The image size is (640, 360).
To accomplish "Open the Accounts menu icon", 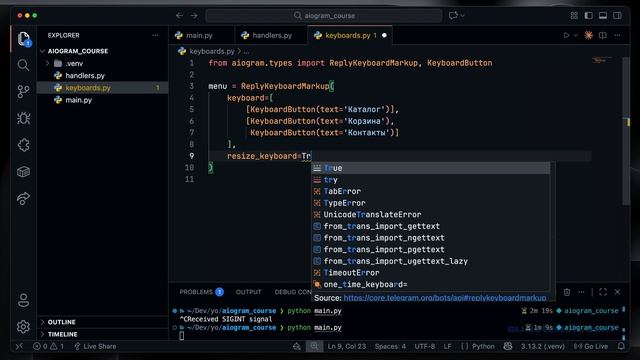I will pos(24,300).
